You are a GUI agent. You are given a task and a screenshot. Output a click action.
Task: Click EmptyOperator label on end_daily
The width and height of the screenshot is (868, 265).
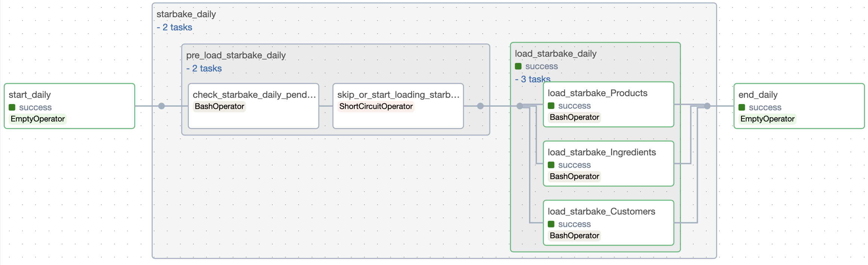[767, 119]
